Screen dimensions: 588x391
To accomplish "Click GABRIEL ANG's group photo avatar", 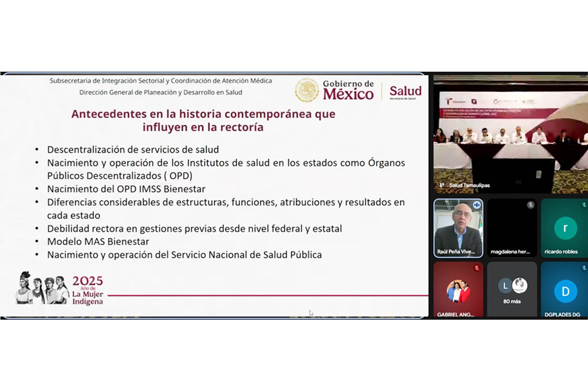I will click(x=458, y=291).
